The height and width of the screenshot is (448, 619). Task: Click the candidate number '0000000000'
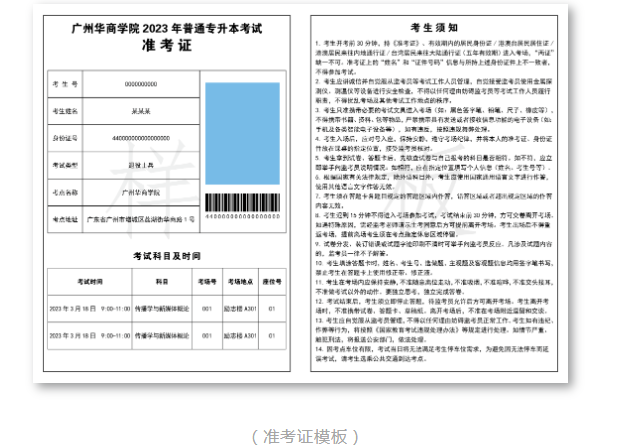point(141,84)
